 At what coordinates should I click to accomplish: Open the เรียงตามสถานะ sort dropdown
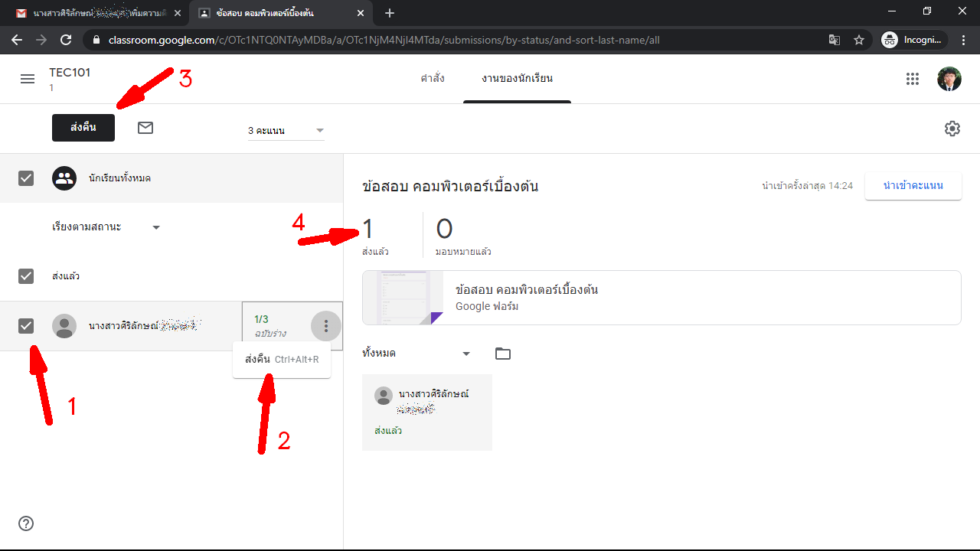(x=106, y=227)
